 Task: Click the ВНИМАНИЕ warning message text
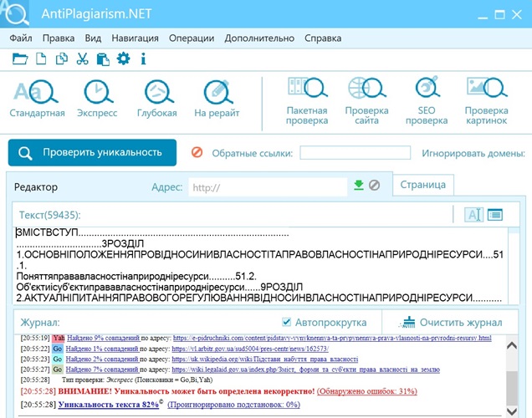[x=187, y=391]
